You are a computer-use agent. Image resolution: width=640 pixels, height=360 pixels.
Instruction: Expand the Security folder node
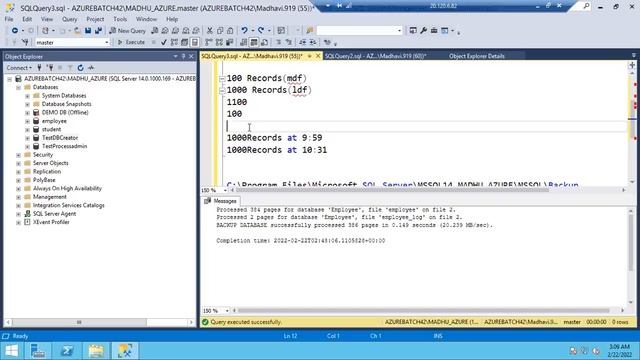[18, 155]
